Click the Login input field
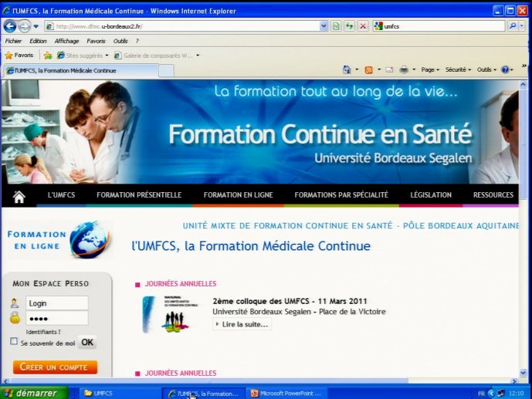This screenshot has width=532, height=399. click(57, 303)
